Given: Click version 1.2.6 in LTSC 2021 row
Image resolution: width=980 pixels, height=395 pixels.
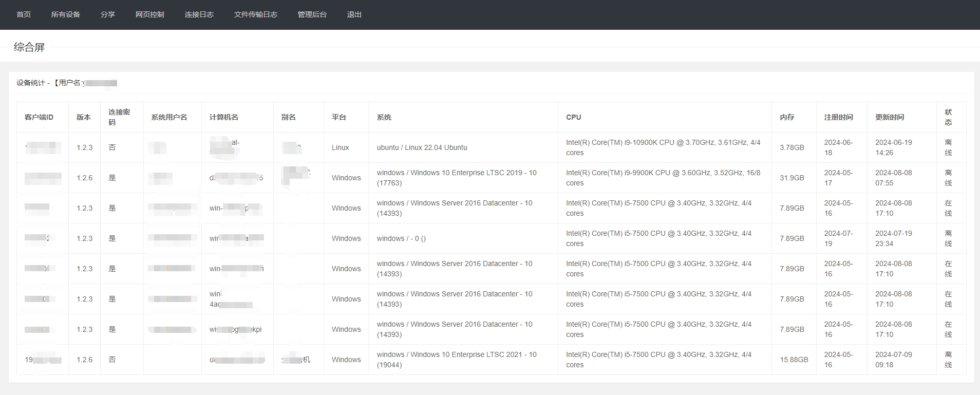Looking at the screenshot, I should coord(85,360).
